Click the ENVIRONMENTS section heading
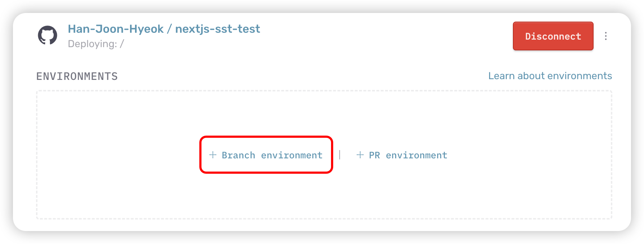The image size is (644, 244). pyautogui.click(x=77, y=76)
